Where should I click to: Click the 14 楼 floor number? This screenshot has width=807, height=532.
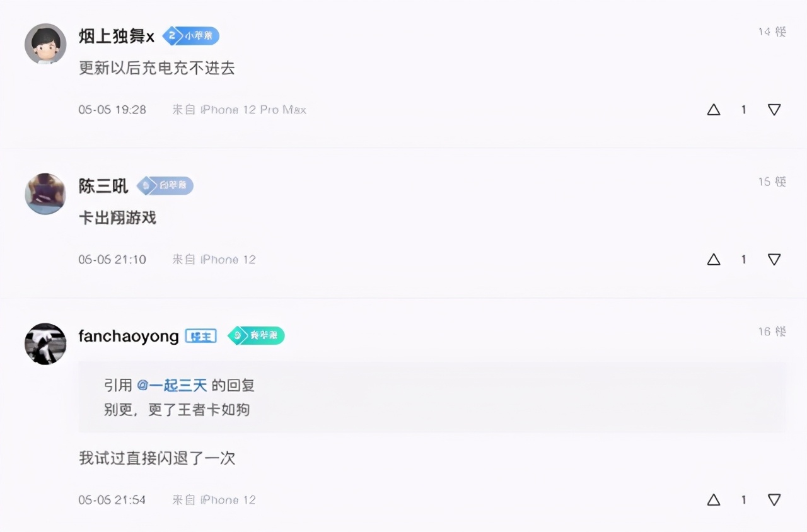click(772, 32)
